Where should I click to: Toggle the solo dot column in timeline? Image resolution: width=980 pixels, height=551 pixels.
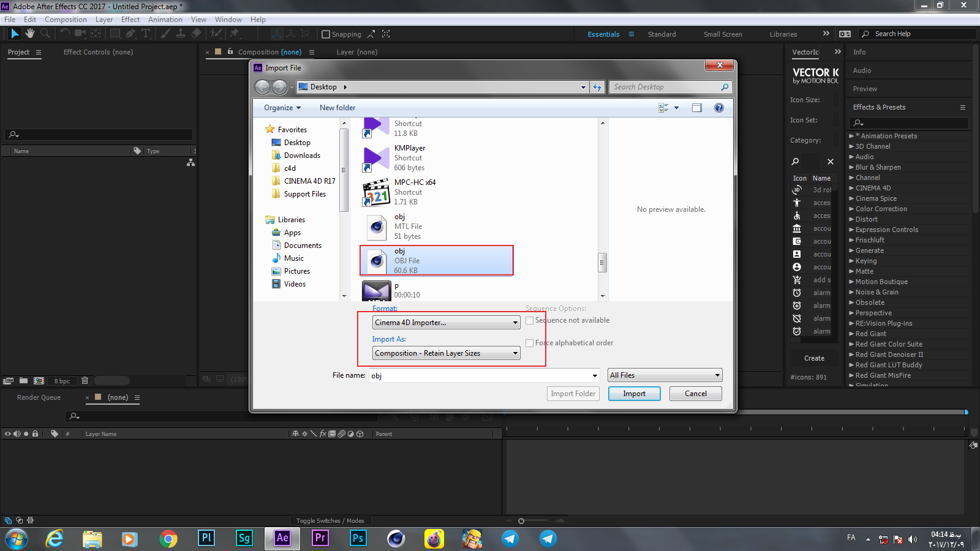[x=26, y=433]
